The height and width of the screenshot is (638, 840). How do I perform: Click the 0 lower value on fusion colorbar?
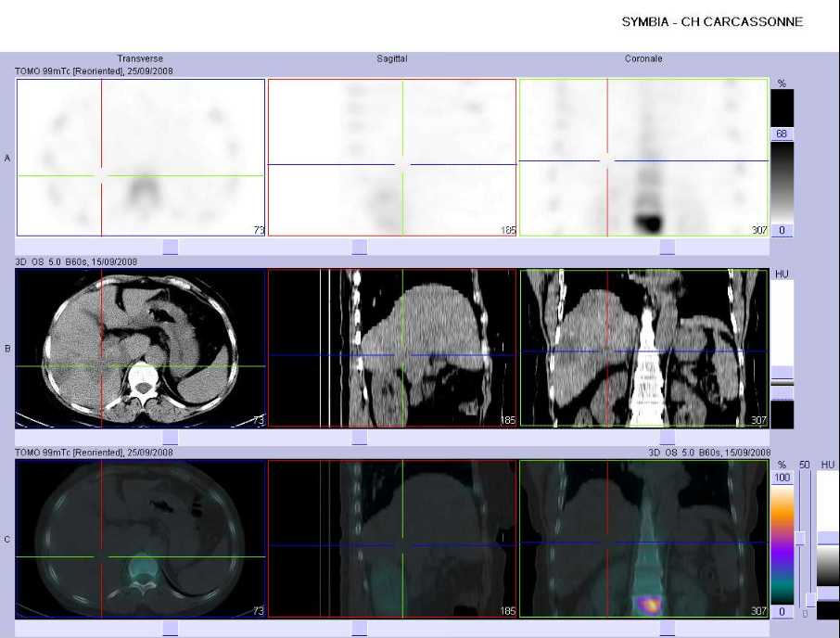click(783, 611)
